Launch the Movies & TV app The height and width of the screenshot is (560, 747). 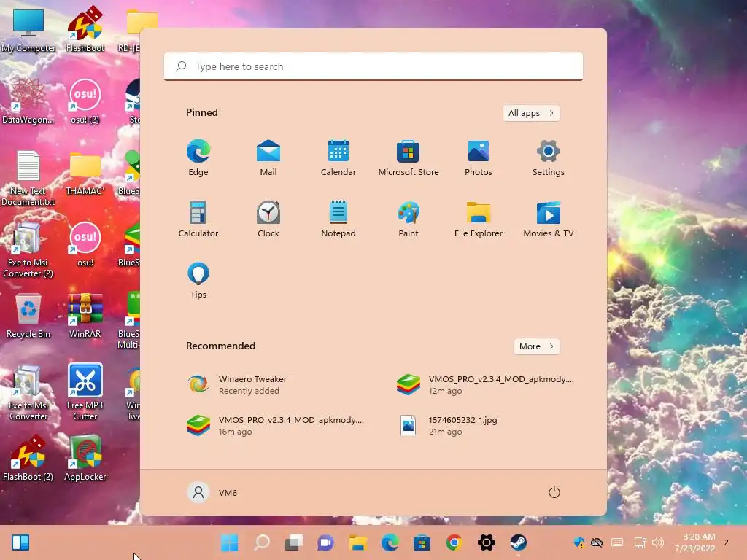click(549, 219)
